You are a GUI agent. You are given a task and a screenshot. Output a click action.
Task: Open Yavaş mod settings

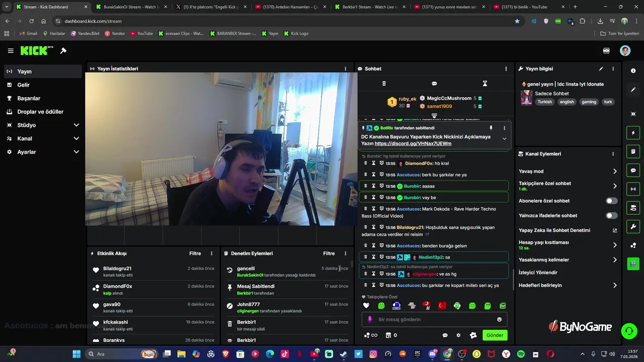pos(568,171)
